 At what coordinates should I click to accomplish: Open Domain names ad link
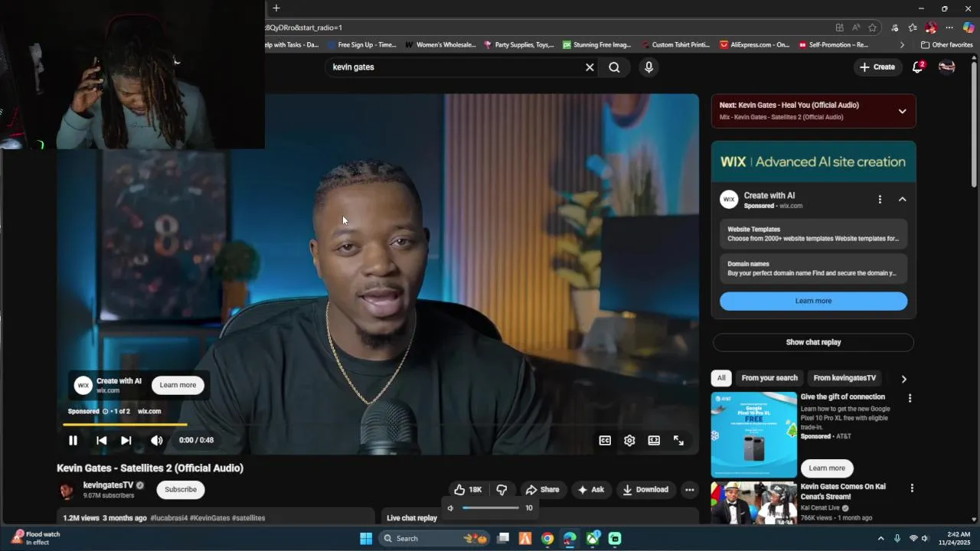tap(813, 268)
